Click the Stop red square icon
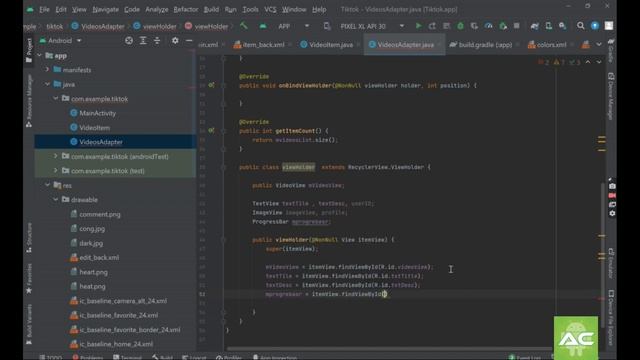 point(516,26)
